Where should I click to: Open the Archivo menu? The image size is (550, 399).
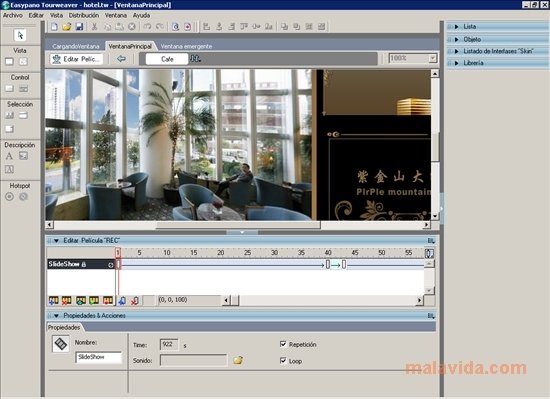13,15
